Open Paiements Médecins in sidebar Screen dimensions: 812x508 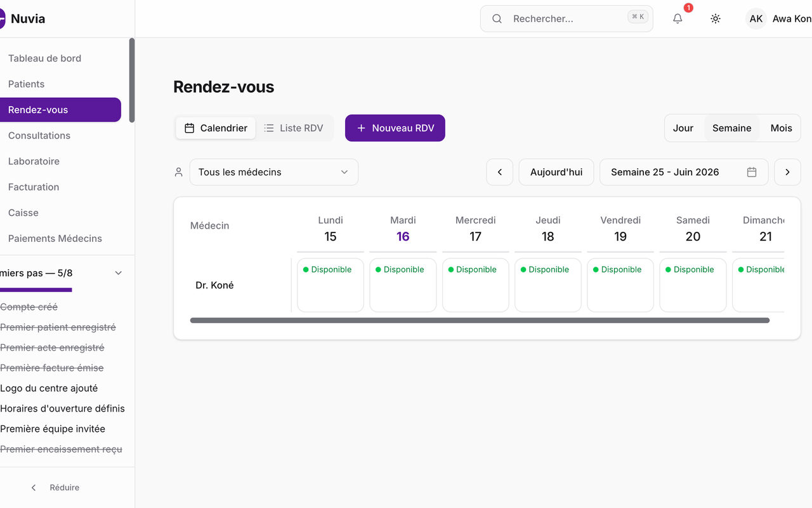[60, 239]
